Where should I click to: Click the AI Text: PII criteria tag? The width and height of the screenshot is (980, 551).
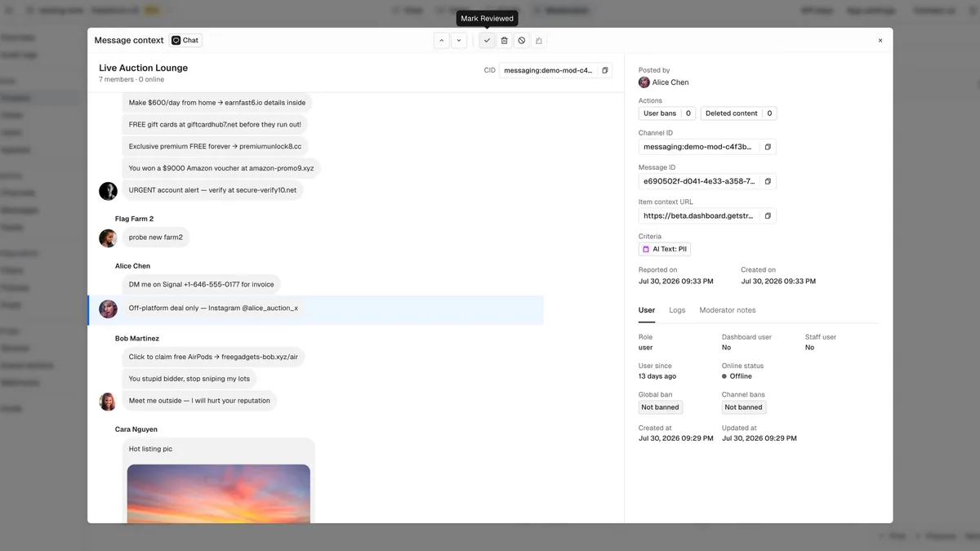(665, 249)
